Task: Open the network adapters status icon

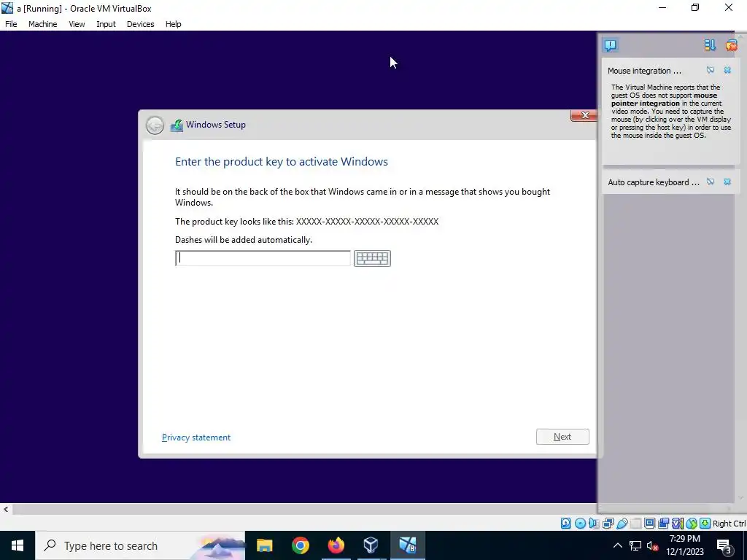Action: click(x=608, y=524)
